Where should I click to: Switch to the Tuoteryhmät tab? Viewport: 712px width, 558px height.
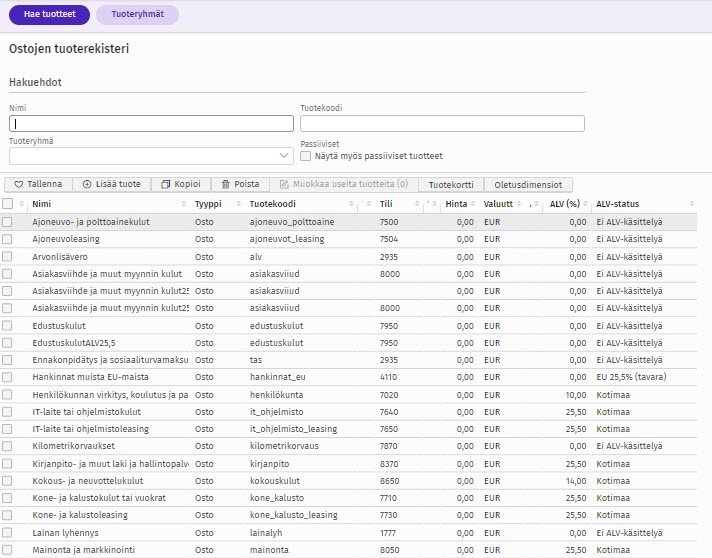(x=138, y=15)
